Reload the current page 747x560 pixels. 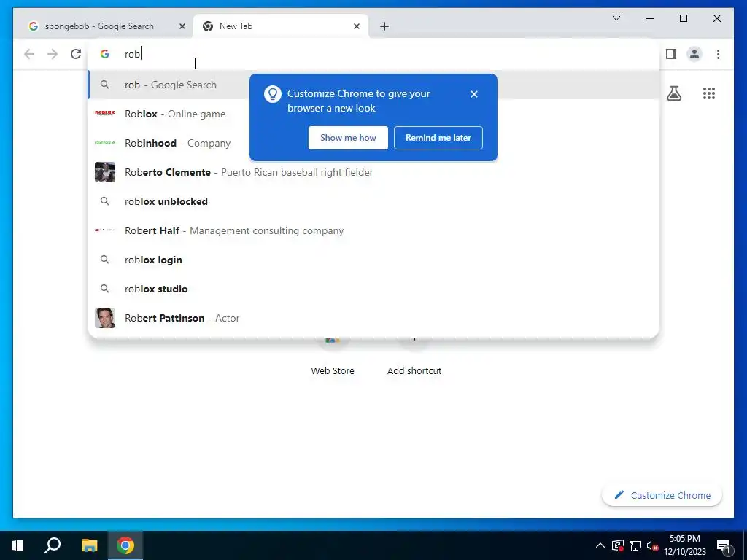(76, 54)
